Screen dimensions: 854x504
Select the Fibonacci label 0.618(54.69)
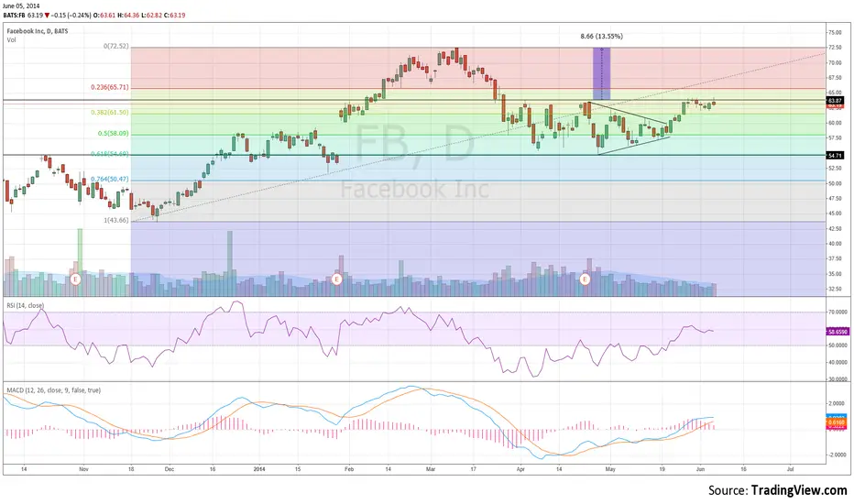tap(110, 154)
